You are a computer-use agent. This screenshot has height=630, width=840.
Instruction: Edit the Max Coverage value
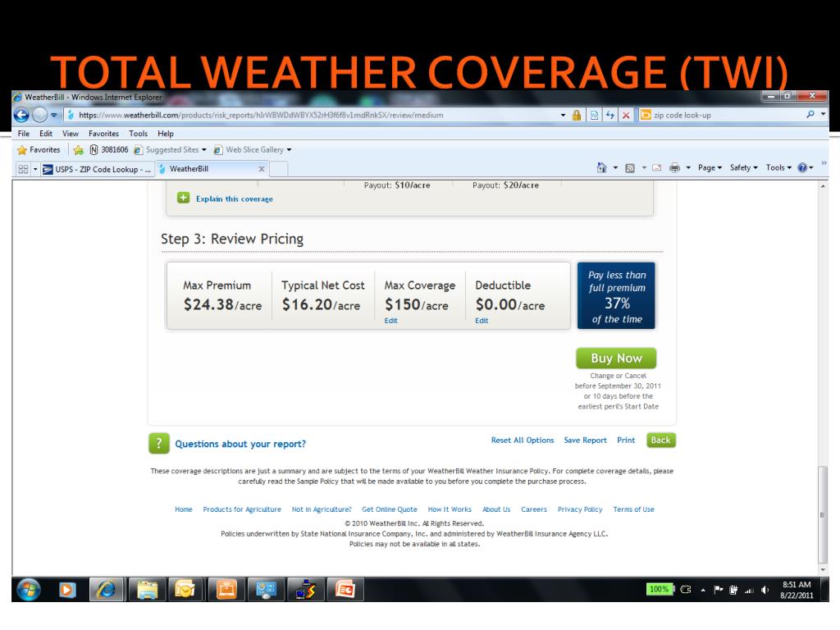tap(390, 321)
